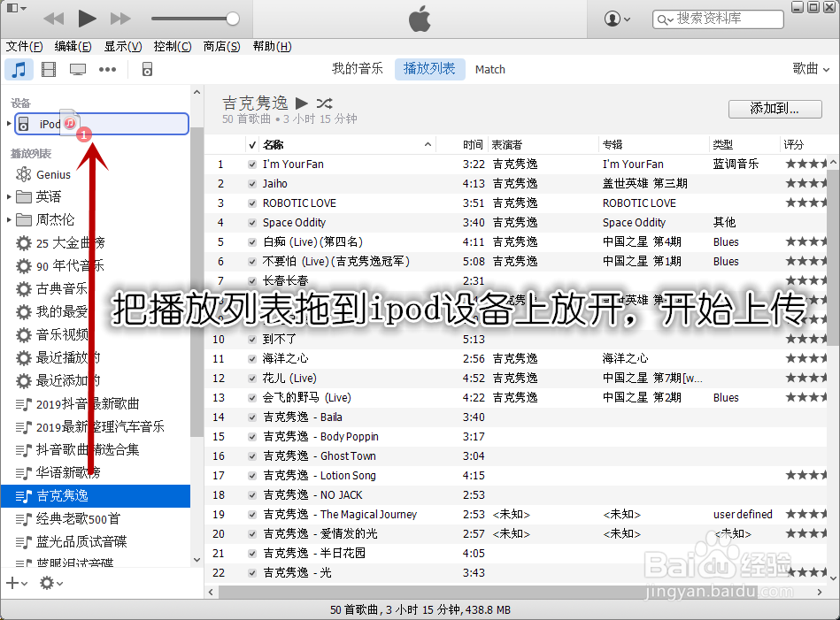Select the Movies film icon
Viewport: 840px width, 620px height.
(49, 69)
